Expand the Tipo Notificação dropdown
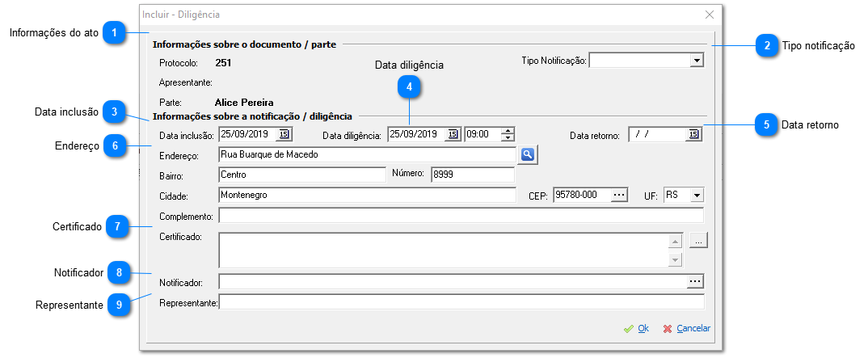 696,61
